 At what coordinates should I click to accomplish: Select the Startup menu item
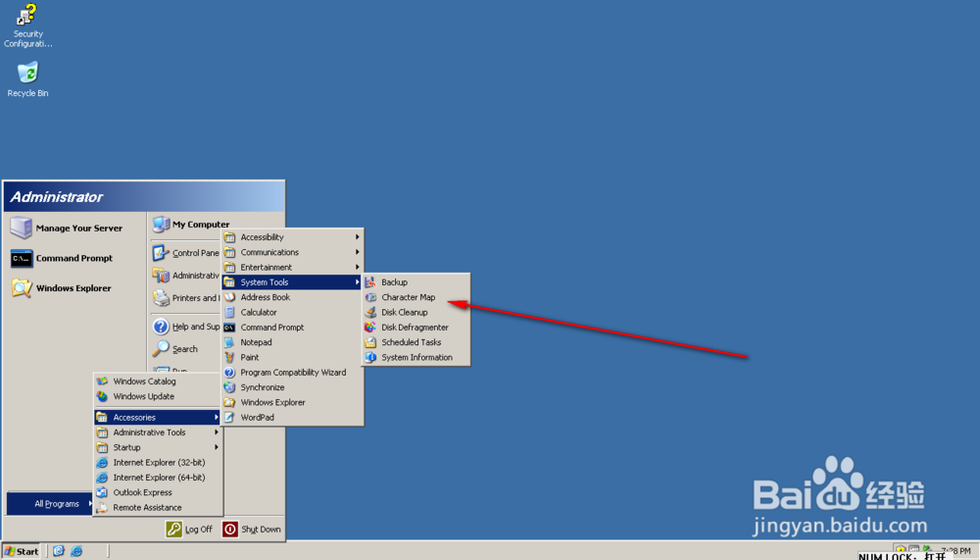click(x=158, y=447)
